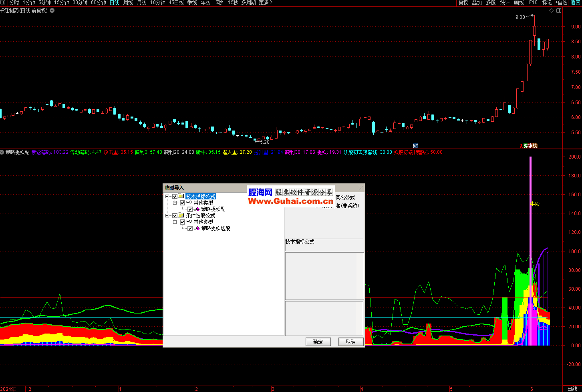Switch to the 15分钟 period tab
The image size is (582, 392).
pyautogui.click(x=62, y=2)
